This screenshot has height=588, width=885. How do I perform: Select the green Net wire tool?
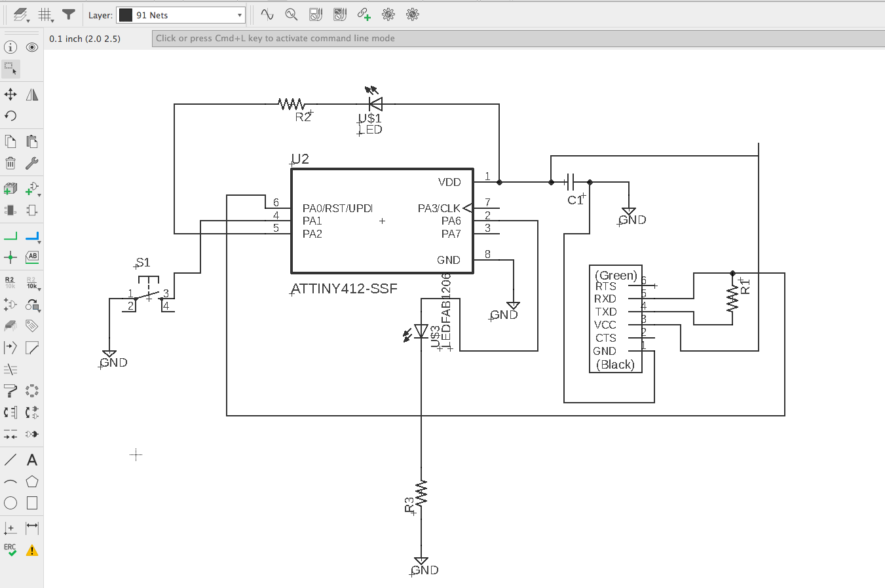10,236
